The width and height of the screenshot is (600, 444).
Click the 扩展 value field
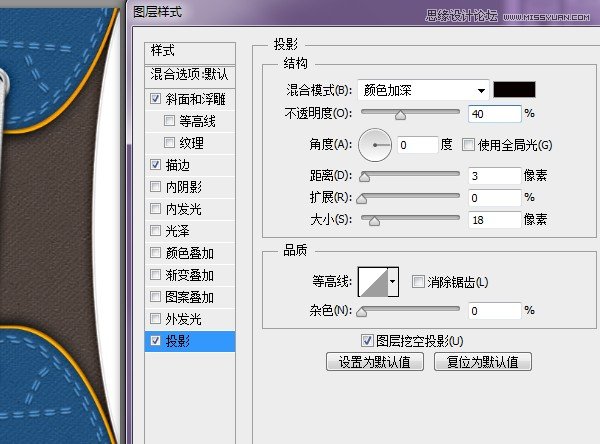[x=494, y=198]
